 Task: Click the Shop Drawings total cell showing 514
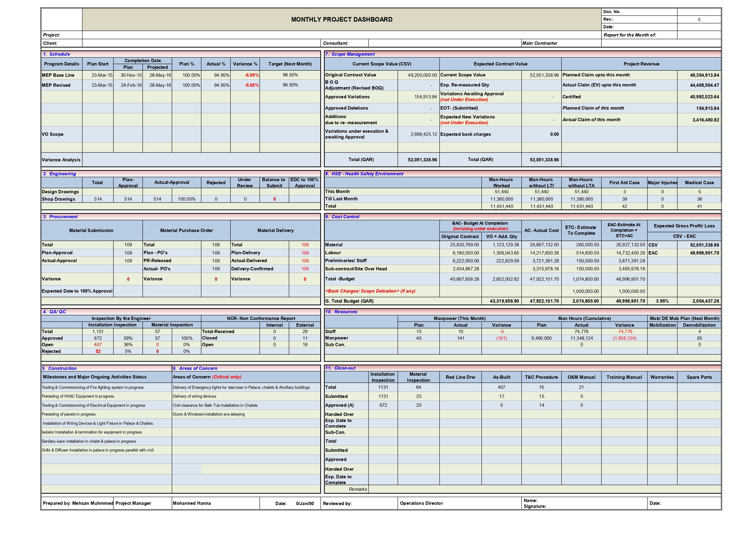pyautogui.click(x=98, y=199)
